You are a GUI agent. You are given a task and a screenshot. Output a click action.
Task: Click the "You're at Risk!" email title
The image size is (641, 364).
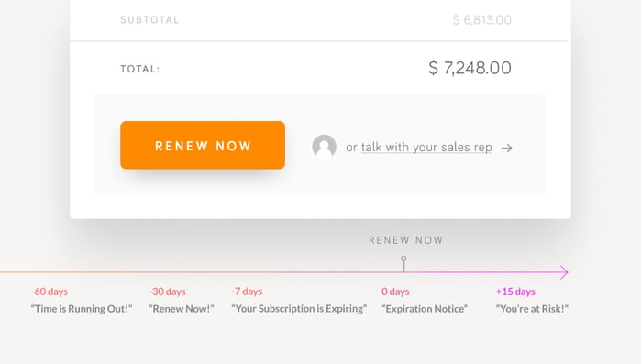(532, 308)
